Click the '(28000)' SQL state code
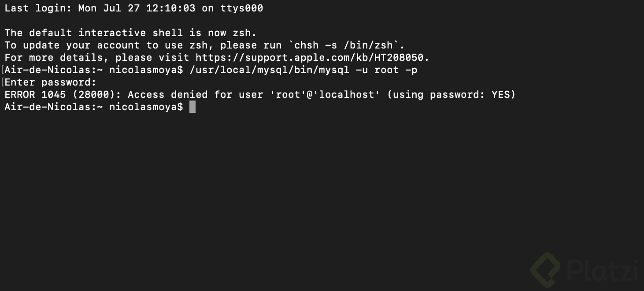The image size is (644, 291). [96, 94]
